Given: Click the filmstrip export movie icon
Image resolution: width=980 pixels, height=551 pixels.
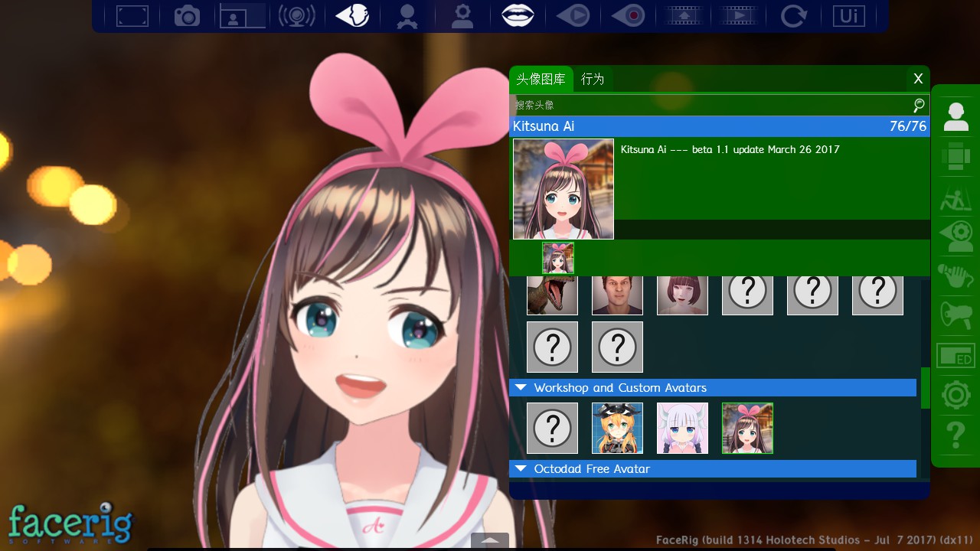Looking at the screenshot, I should tap(683, 15).
